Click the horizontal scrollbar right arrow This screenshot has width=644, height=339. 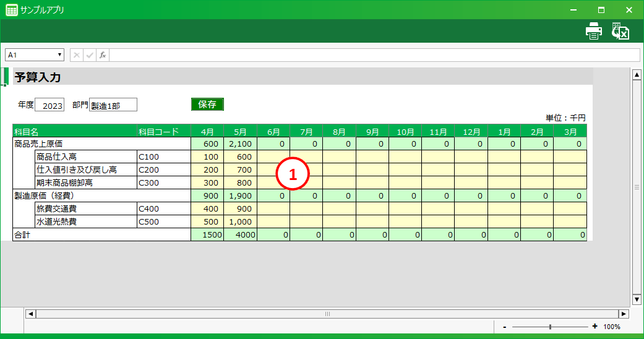pyautogui.click(x=624, y=314)
